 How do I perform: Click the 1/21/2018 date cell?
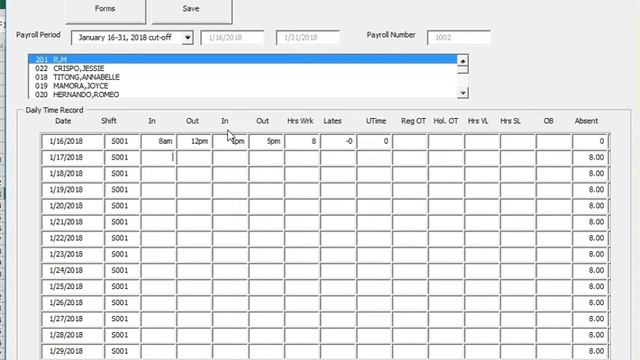(72, 222)
